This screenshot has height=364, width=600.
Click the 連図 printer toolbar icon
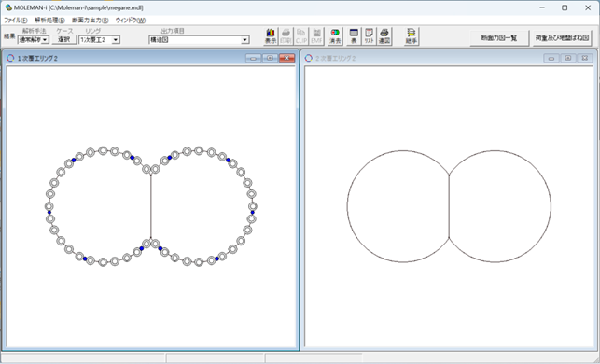click(384, 36)
